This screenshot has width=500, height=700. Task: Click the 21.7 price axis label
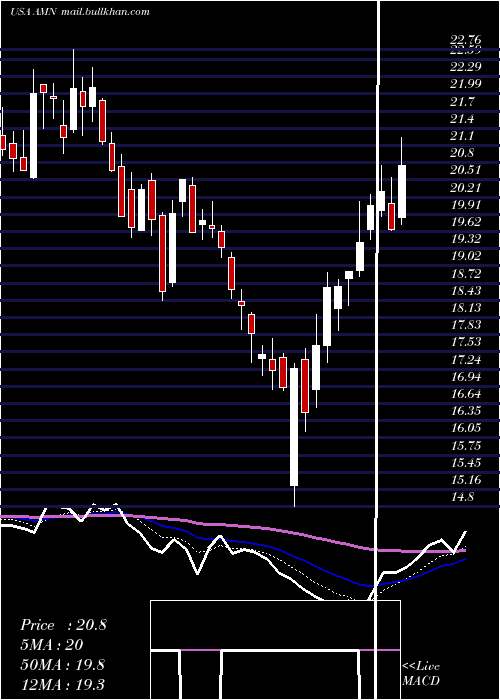pyautogui.click(x=462, y=102)
